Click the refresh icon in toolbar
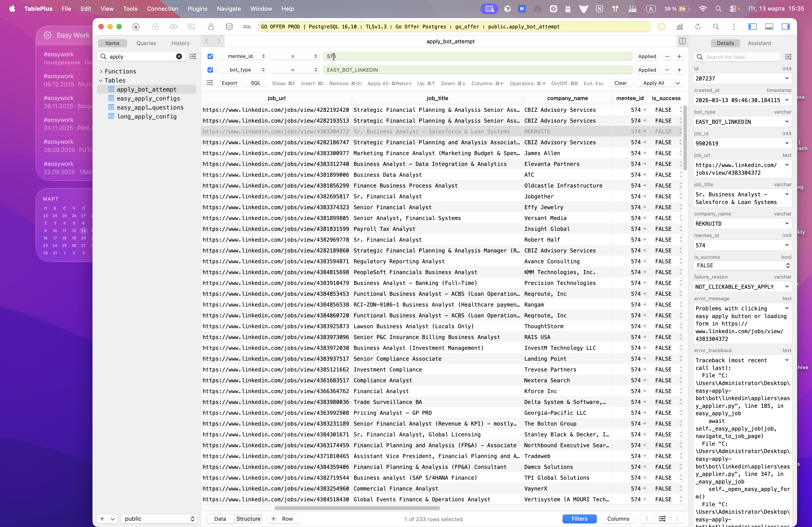The image size is (812, 527). pyautogui.click(x=698, y=27)
